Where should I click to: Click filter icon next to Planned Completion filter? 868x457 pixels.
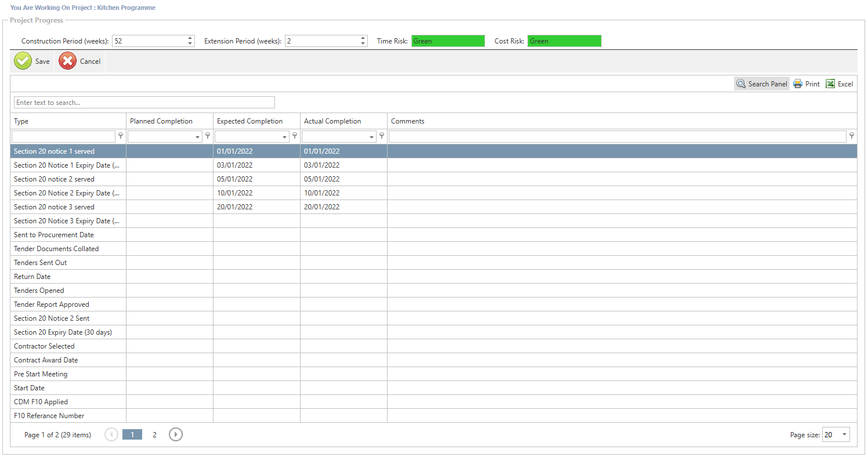(208, 136)
